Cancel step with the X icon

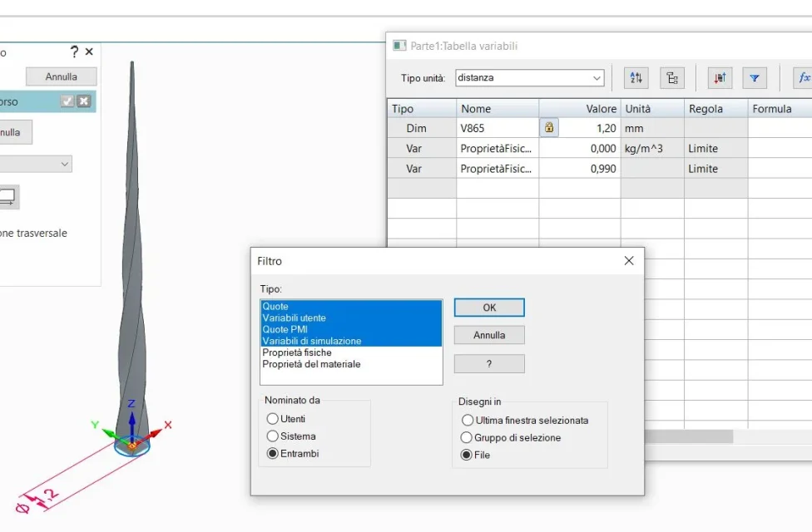click(x=84, y=101)
